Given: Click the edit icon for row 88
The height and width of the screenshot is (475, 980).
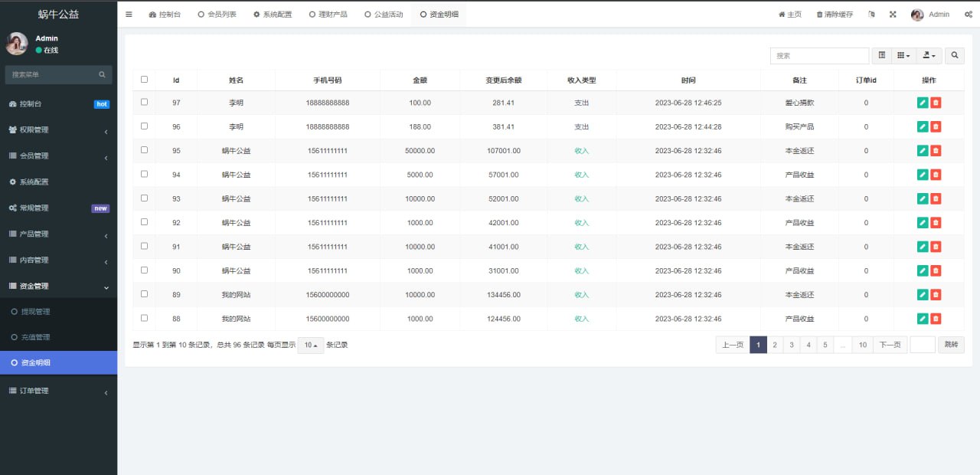Looking at the screenshot, I should pos(923,319).
